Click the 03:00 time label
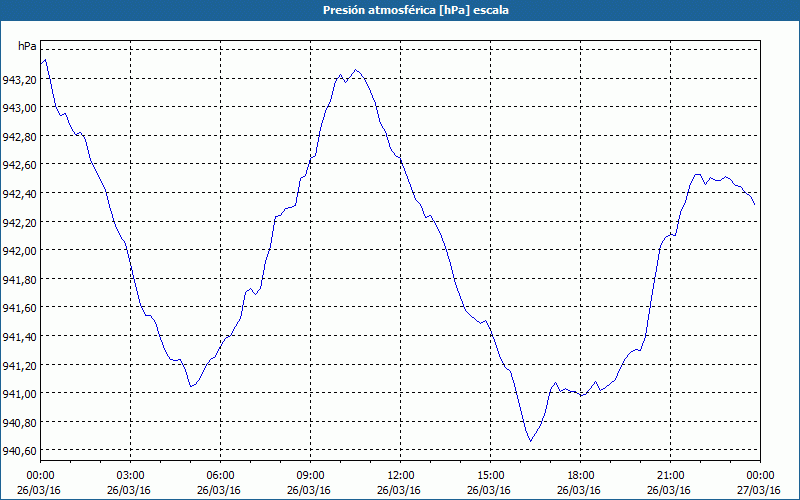Image resolution: width=800 pixels, height=500 pixels. (131, 476)
